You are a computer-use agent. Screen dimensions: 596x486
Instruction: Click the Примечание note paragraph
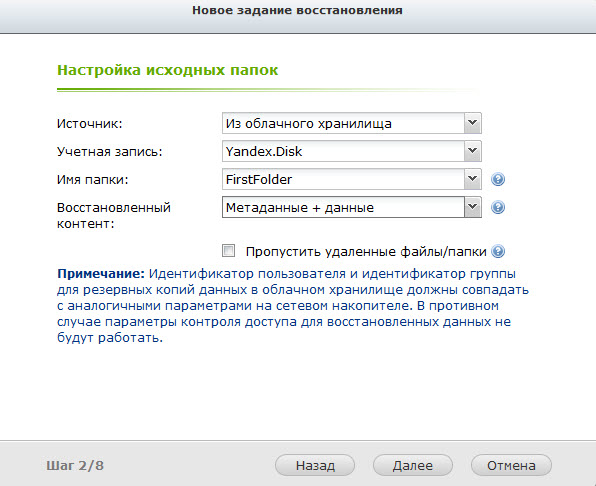293,306
